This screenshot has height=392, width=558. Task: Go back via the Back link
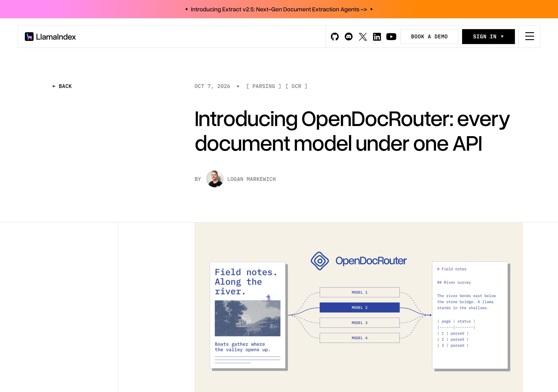point(62,86)
